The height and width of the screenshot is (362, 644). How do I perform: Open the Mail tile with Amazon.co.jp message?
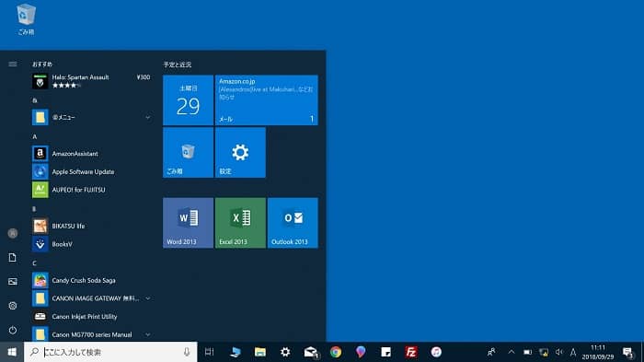(267, 100)
